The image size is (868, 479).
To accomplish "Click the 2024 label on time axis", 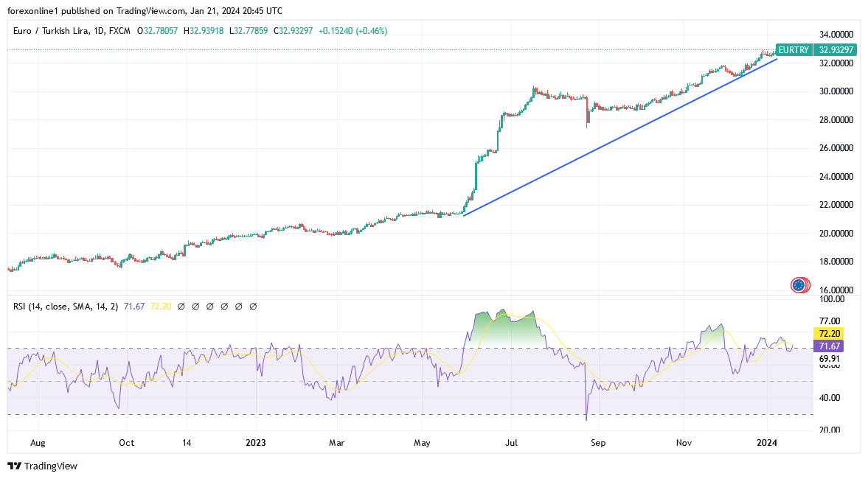I will click(x=767, y=442).
